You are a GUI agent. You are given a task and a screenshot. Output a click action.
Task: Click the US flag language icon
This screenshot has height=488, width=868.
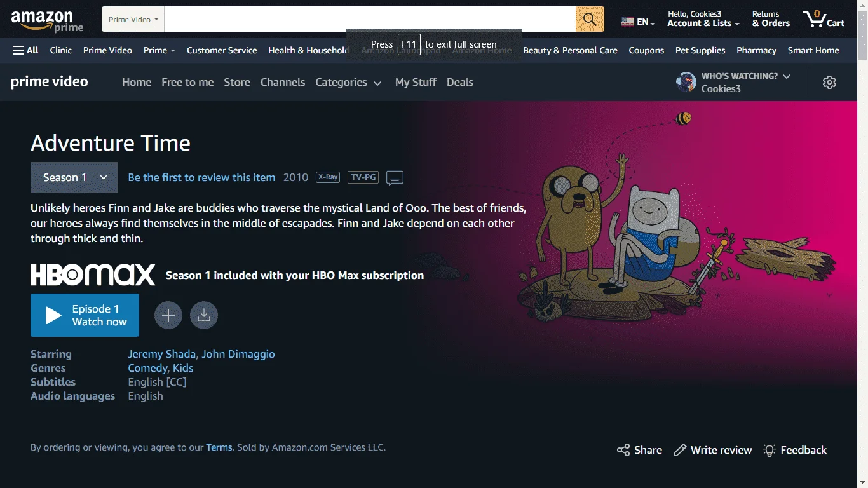click(628, 22)
